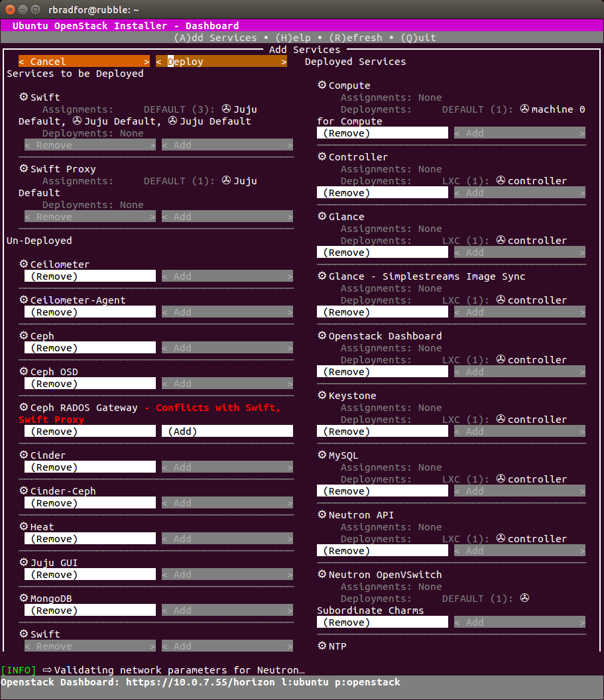Screen dimensions: 604x700
Task: Select (A)dd Services in the top menu
Action: [x=215, y=38]
